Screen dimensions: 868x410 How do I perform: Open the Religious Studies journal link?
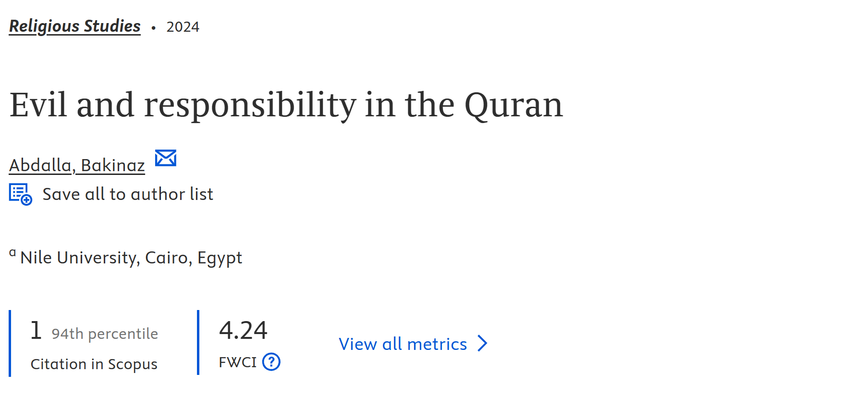pos(75,26)
